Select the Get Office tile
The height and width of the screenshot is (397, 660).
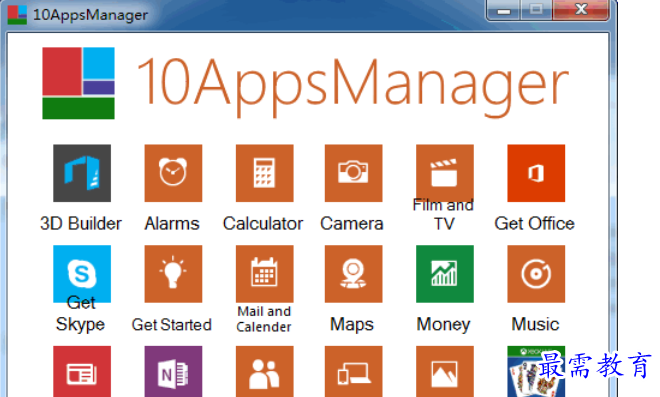point(536,173)
